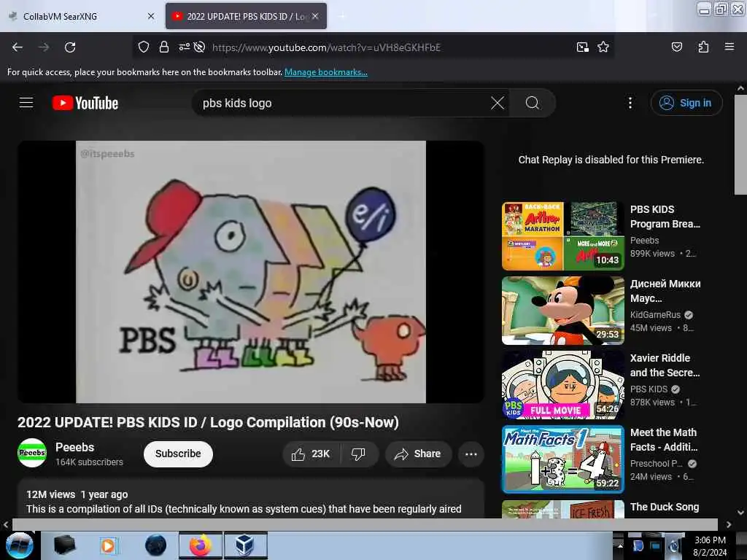Open the Meet the Math Facts title
This screenshot has height=560, width=747.
tap(664, 440)
